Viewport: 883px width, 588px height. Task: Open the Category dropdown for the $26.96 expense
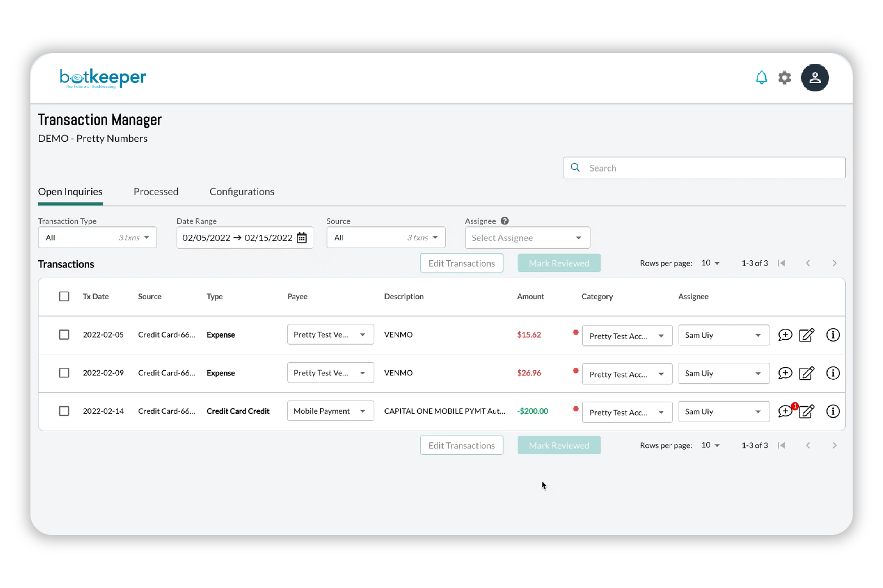[x=627, y=373]
